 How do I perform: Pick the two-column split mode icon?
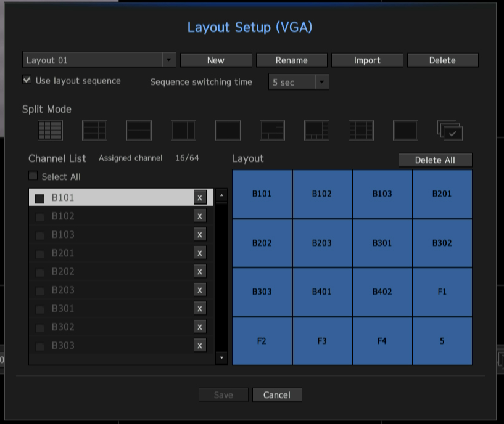click(x=228, y=130)
